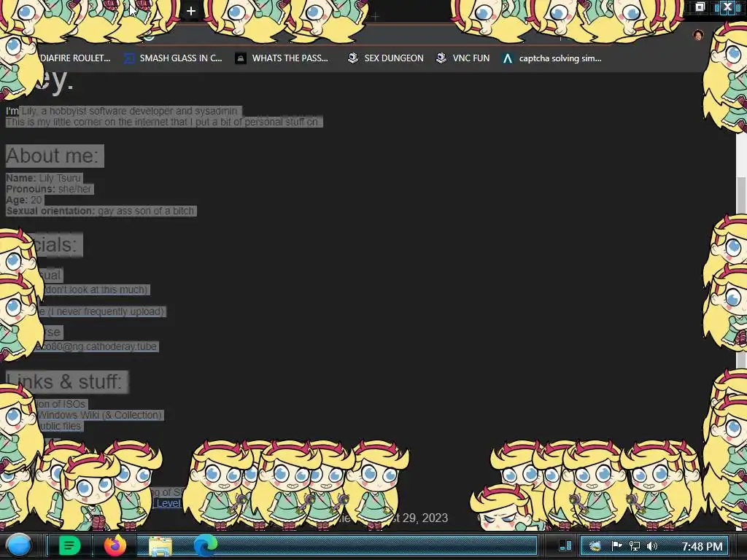Click the '(don't look at this much)' link
Image resolution: width=747 pixels, height=560 pixels.
click(97, 289)
